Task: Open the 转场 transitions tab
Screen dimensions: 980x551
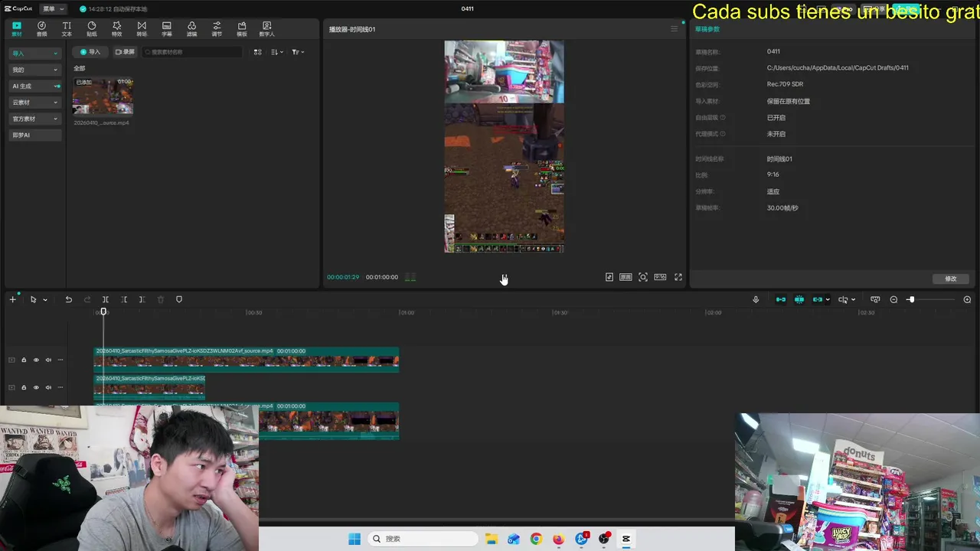Action: point(142,29)
